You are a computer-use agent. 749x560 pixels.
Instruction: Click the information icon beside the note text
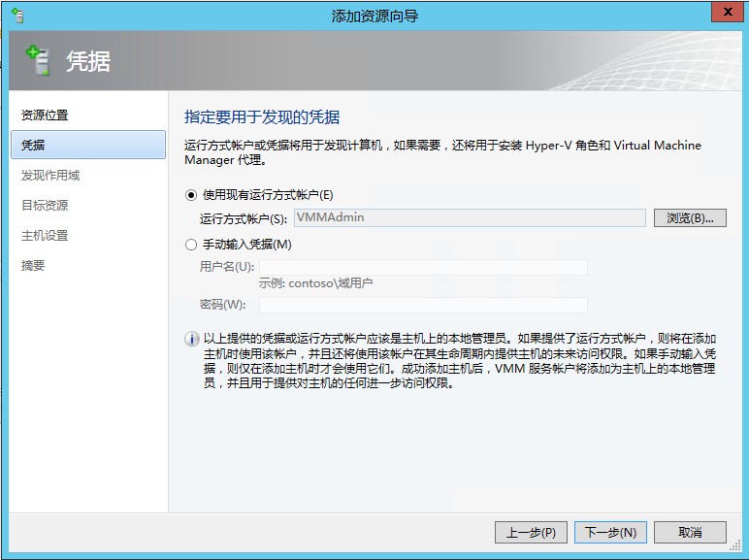point(191,339)
